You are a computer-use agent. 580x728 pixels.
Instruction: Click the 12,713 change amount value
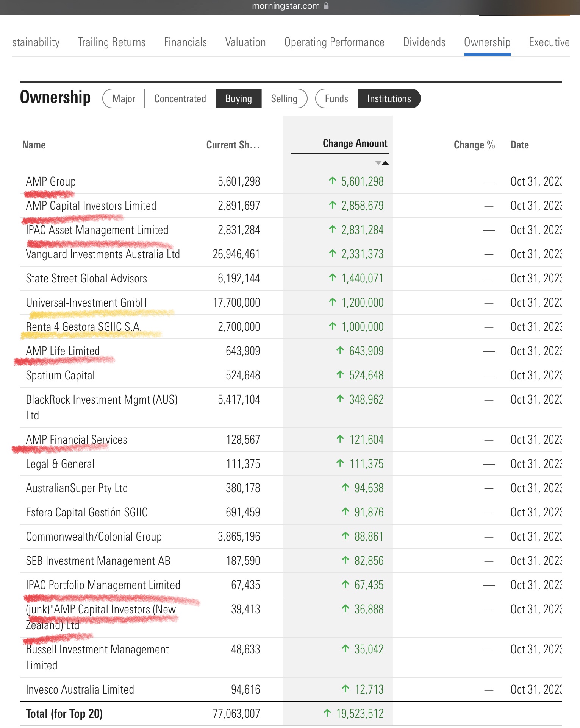coord(369,689)
